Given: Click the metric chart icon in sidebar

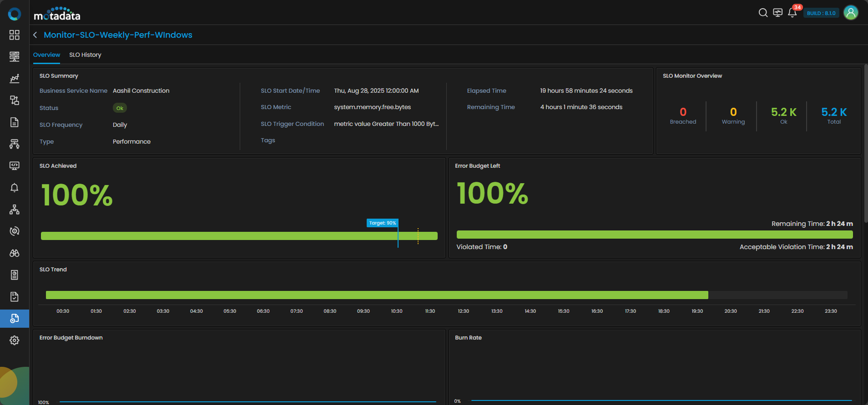Looking at the screenshot, I should pos(15,79).
